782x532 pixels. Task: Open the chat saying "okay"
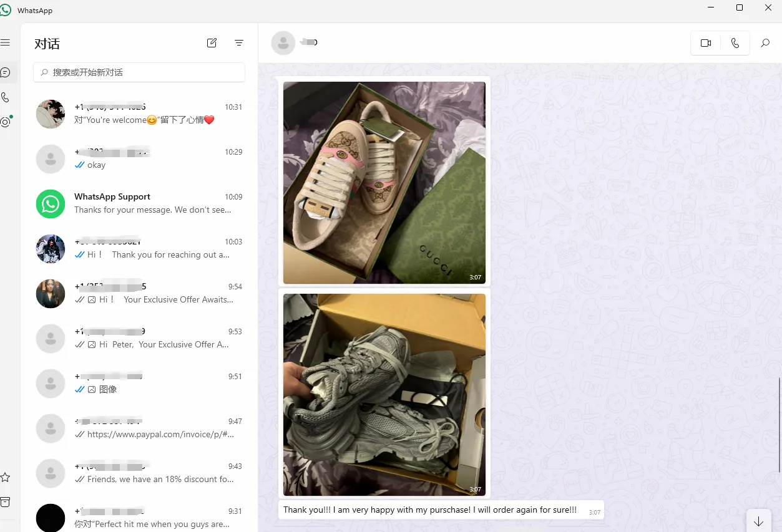(139, 158)
